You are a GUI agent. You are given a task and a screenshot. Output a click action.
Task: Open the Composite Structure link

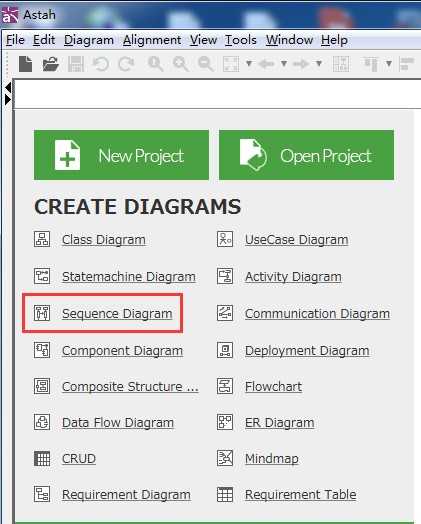(x=130, y=387)
